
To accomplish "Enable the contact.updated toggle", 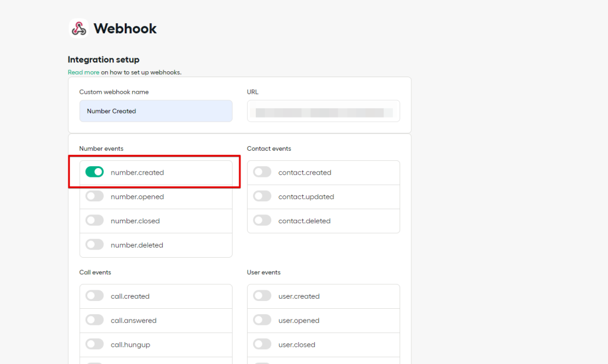I will click(262, 197).
